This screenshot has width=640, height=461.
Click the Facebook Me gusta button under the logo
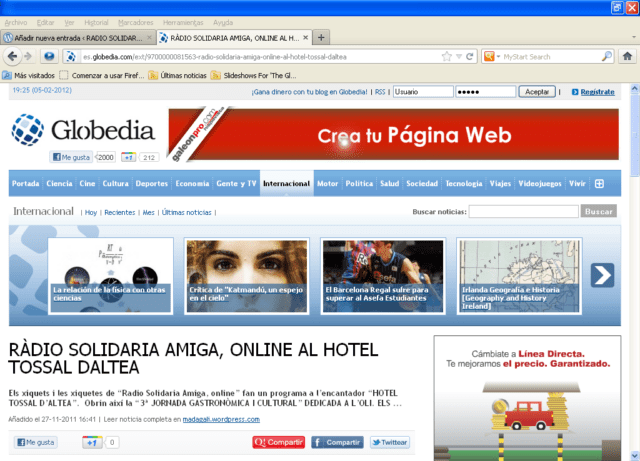(x=70, y=157)
